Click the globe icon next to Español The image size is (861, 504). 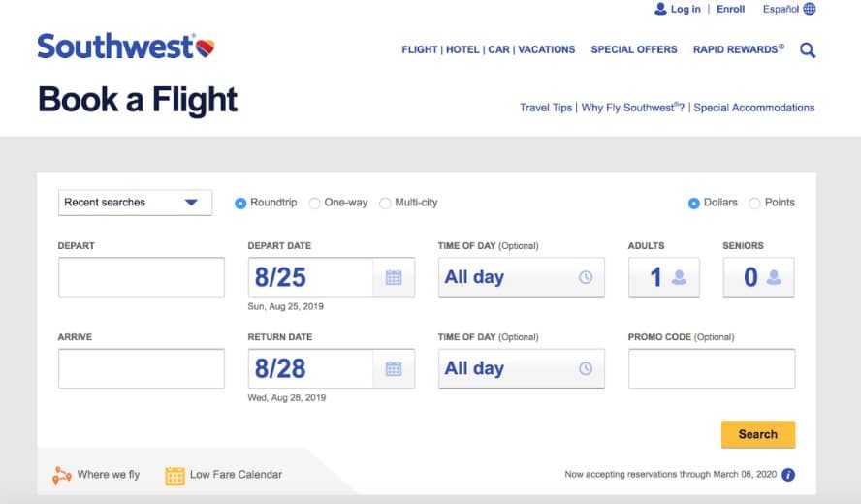[810, 9]
